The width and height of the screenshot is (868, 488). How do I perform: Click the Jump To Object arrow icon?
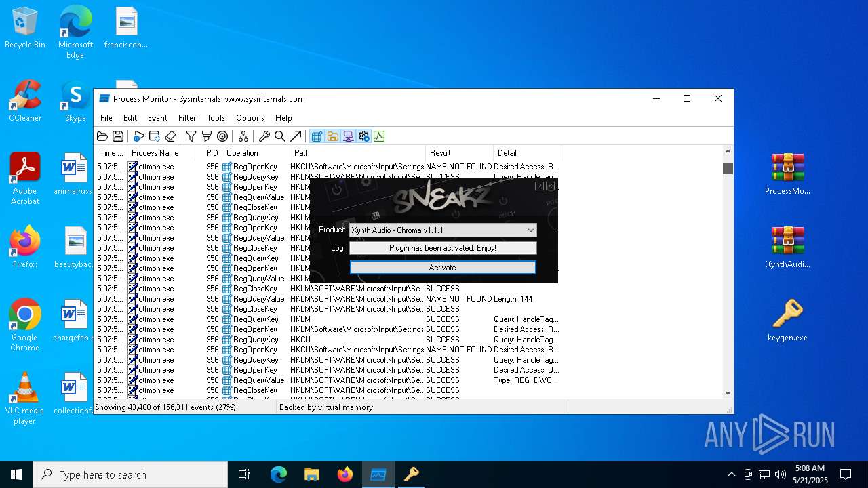pyautogui.click(x=296, y=136)
